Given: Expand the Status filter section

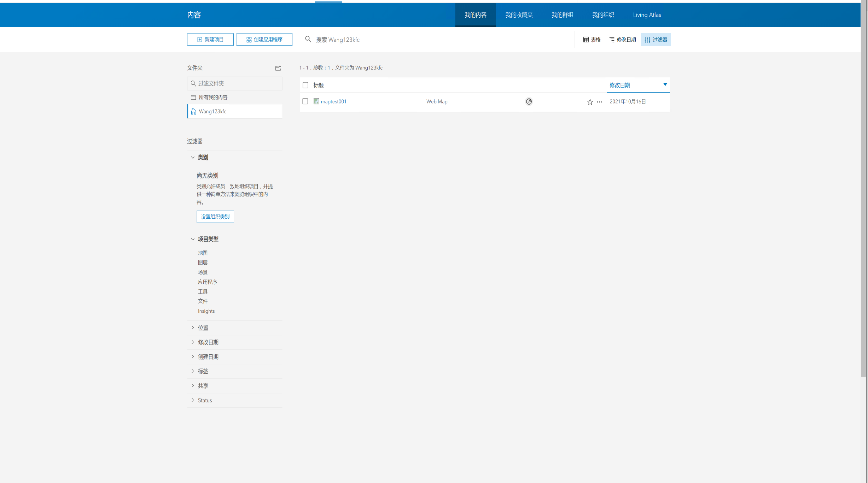Looking at the screenshot, I should [x=193, y=400].
